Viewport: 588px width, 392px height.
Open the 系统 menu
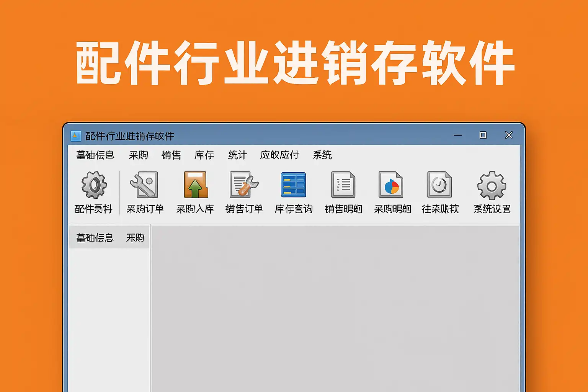322,155
